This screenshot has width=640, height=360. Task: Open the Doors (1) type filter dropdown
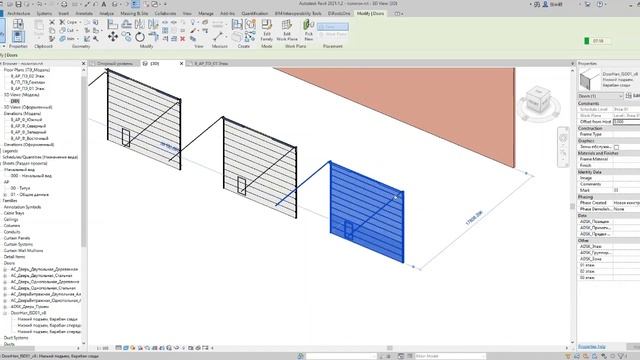coord(601,96)
